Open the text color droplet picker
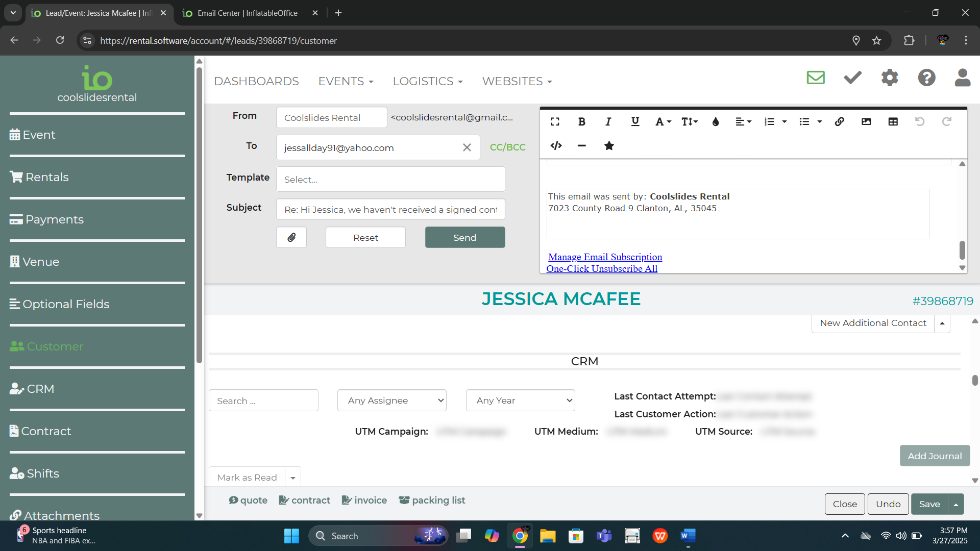This screenshot has width=980, height=551. click(716, 122)
